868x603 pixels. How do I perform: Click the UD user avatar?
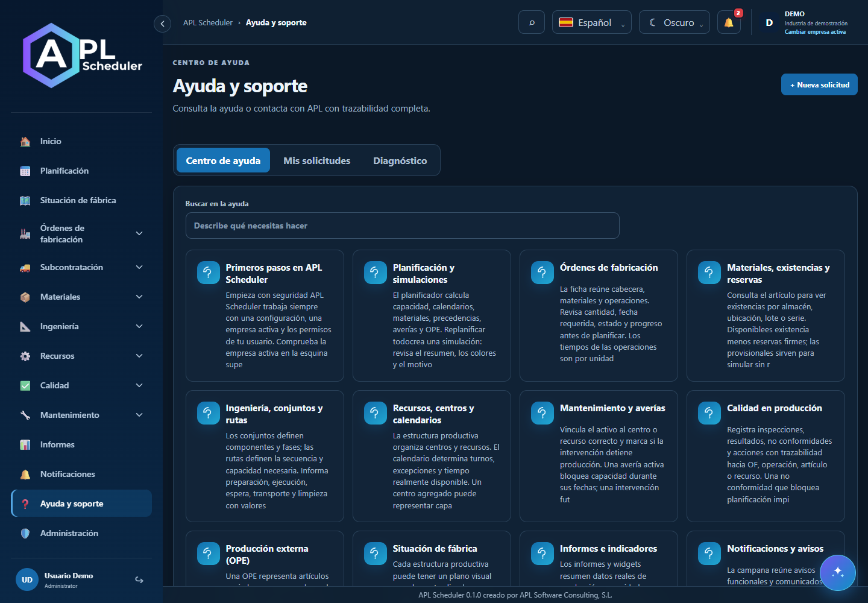27,580
